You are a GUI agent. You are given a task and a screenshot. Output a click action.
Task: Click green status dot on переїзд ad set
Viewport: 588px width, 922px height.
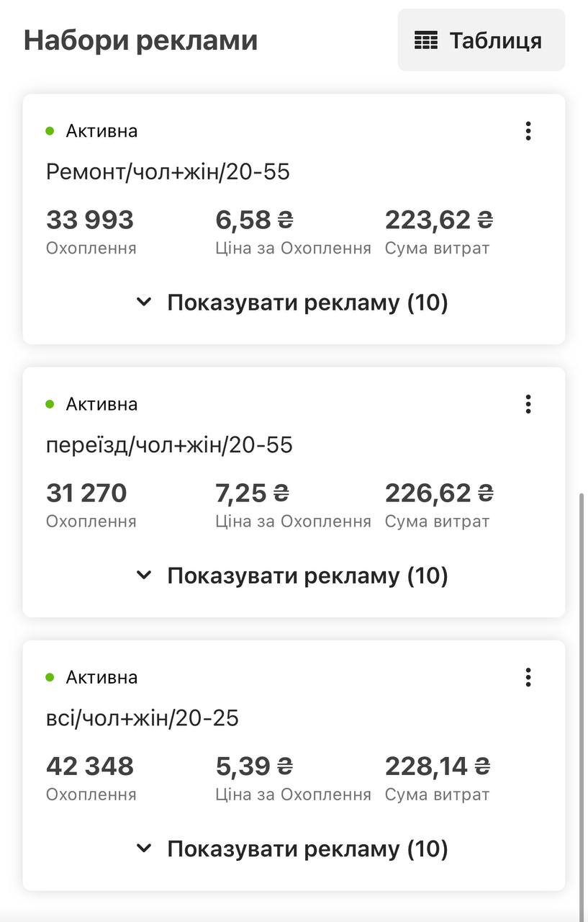click(50, 404)
